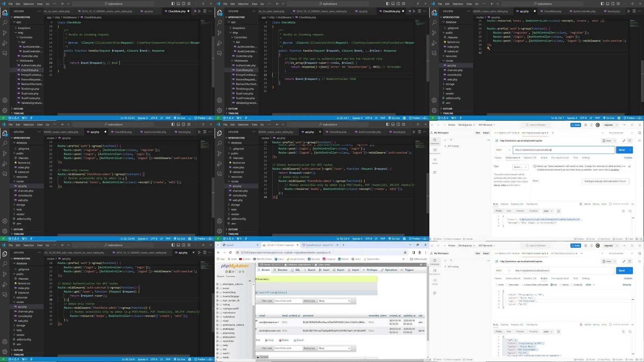Select the form-data radio button in Postman Body
Screen dimensions: 644x362
(x=508, y=285)
